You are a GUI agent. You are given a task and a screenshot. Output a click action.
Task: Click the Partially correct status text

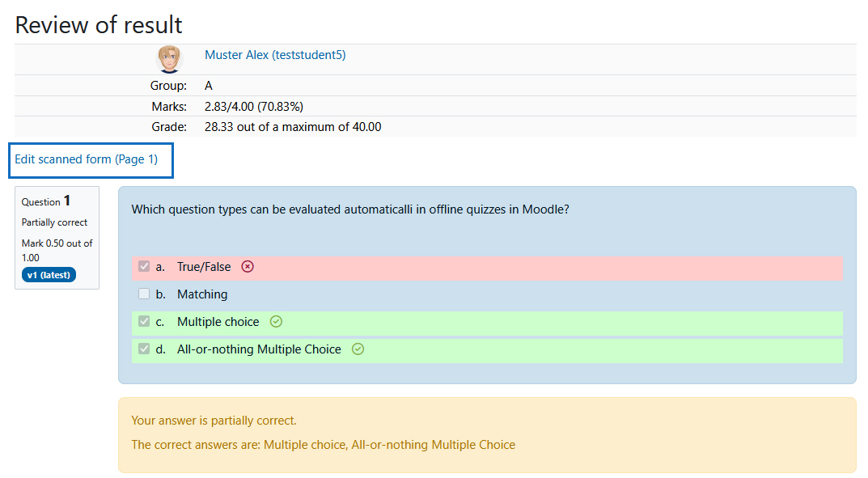(x=54, y=222)
